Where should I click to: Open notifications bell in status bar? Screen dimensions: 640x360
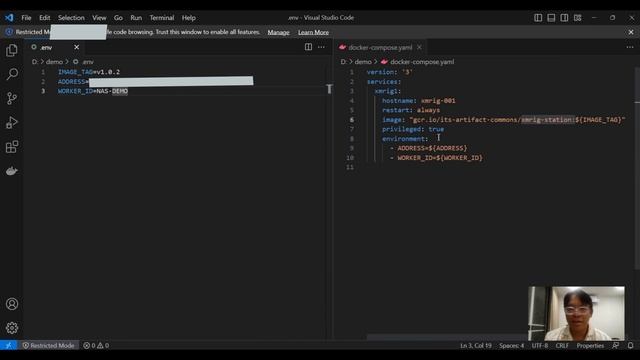[630, 345]
